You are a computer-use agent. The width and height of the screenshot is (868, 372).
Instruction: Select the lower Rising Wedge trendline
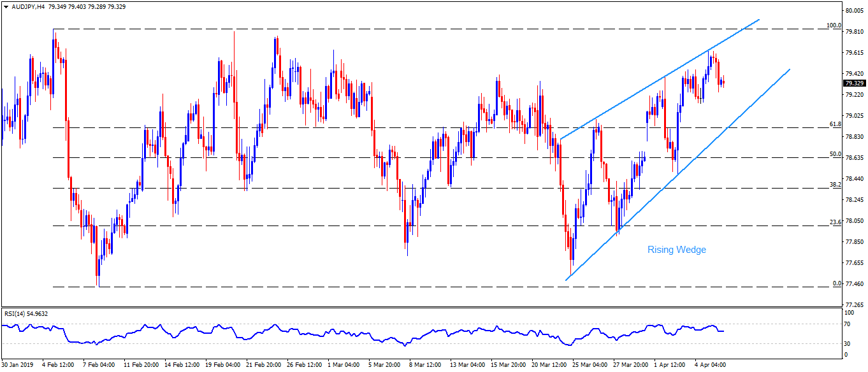click(678, 174)
